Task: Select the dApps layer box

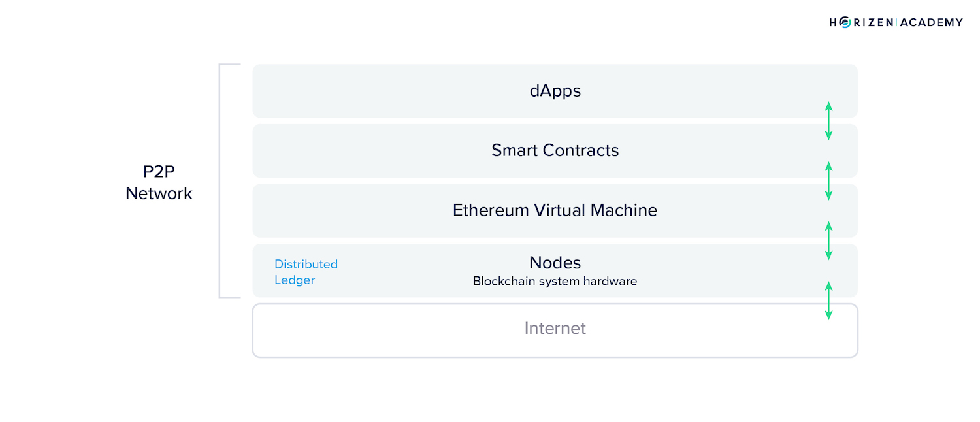Action: 555,91
